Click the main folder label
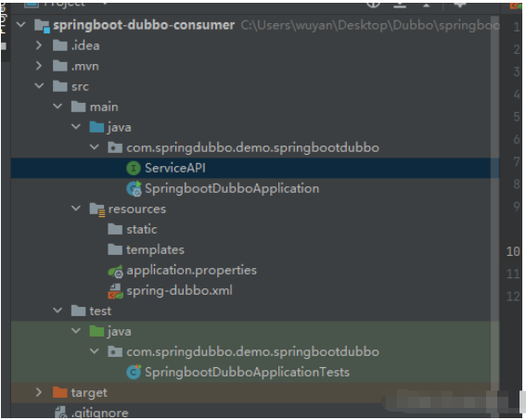Image resolution: width=526 pixels, height=420 pixels. coord(104,107)
